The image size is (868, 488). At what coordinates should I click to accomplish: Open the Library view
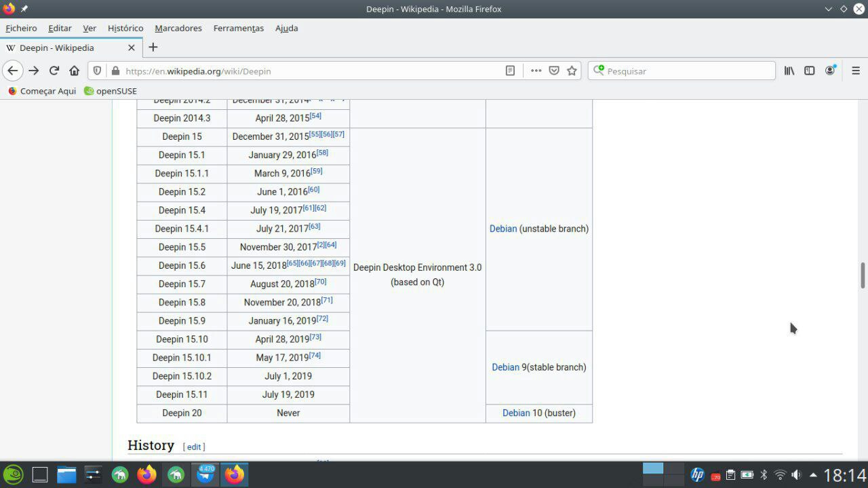click(x=789, y=71)
